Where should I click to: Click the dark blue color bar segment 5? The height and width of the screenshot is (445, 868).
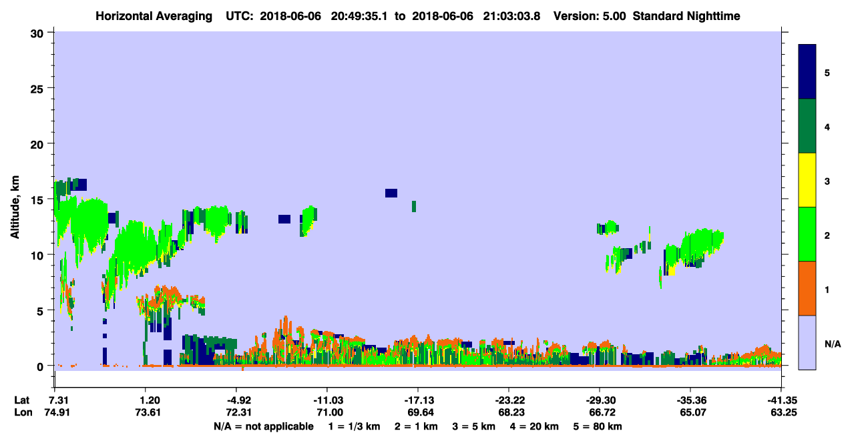pyautogui.click(x=807, y=71)
